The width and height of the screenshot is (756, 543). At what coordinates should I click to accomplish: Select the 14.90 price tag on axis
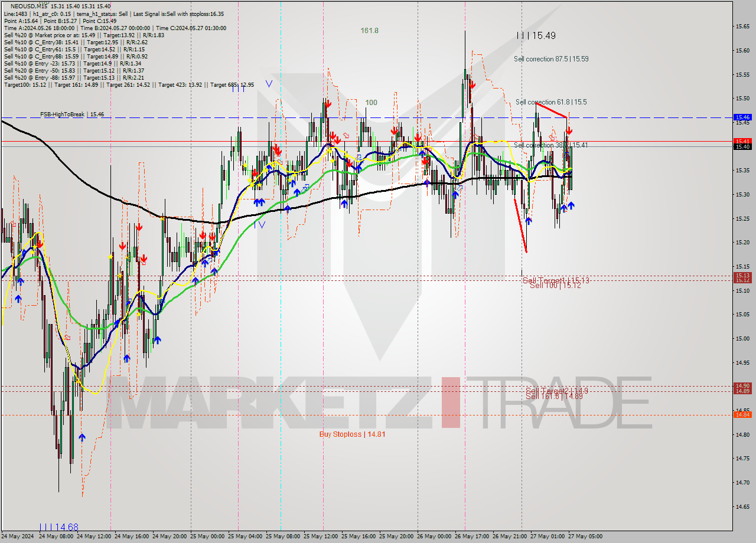click(742, 385)
